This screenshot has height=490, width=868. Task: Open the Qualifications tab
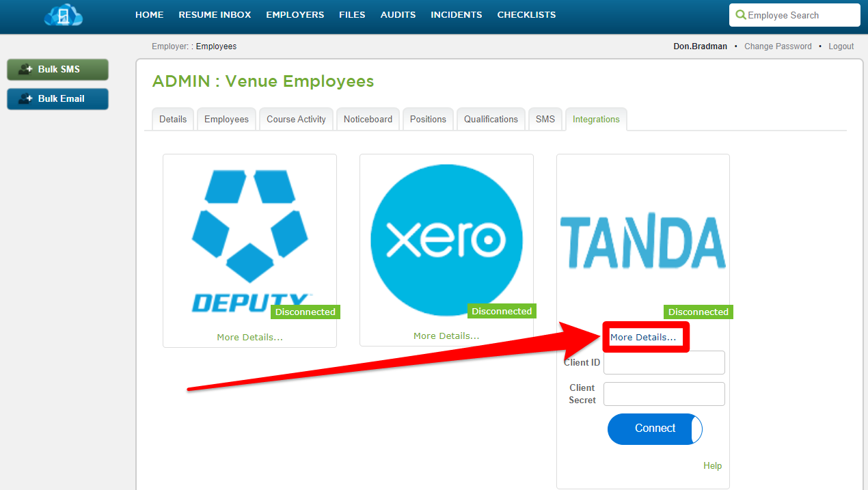pyautogui.click(x=491, y=119)
